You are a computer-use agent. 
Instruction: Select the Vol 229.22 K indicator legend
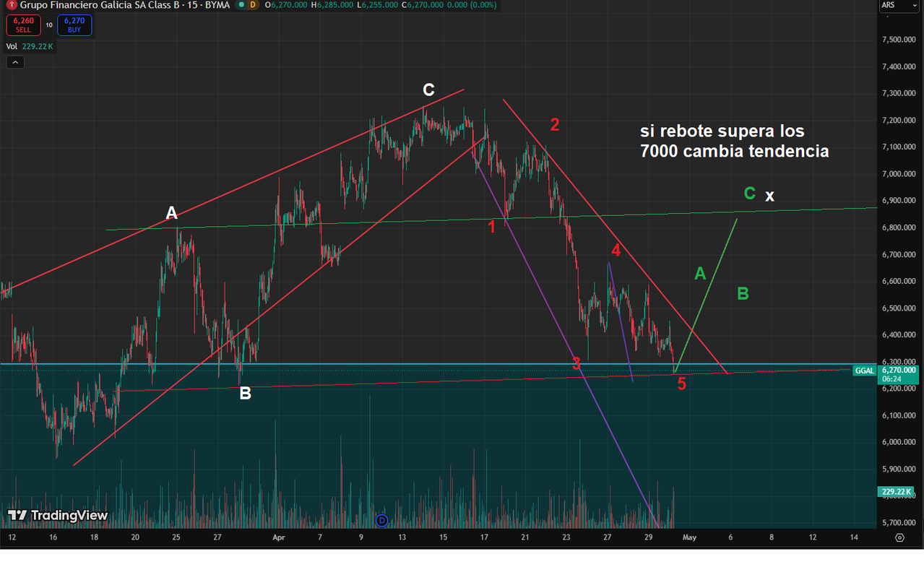(x=30, y=46)
